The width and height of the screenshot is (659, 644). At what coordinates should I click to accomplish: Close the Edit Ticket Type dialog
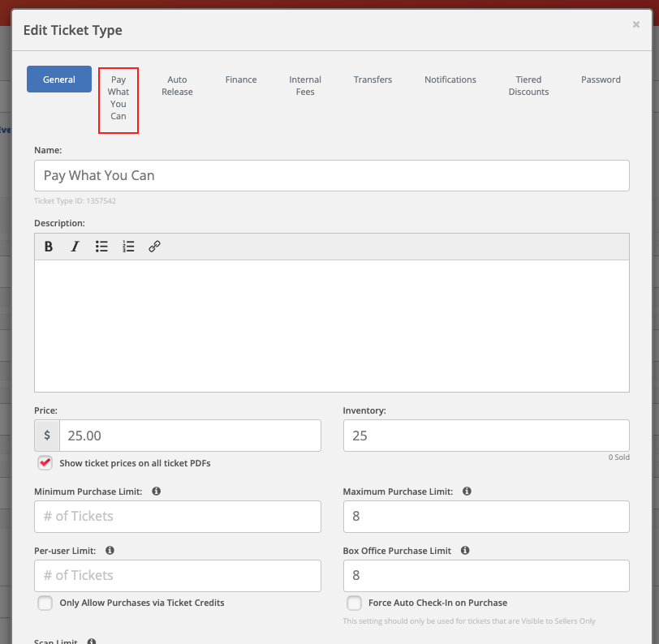[636, 25]
